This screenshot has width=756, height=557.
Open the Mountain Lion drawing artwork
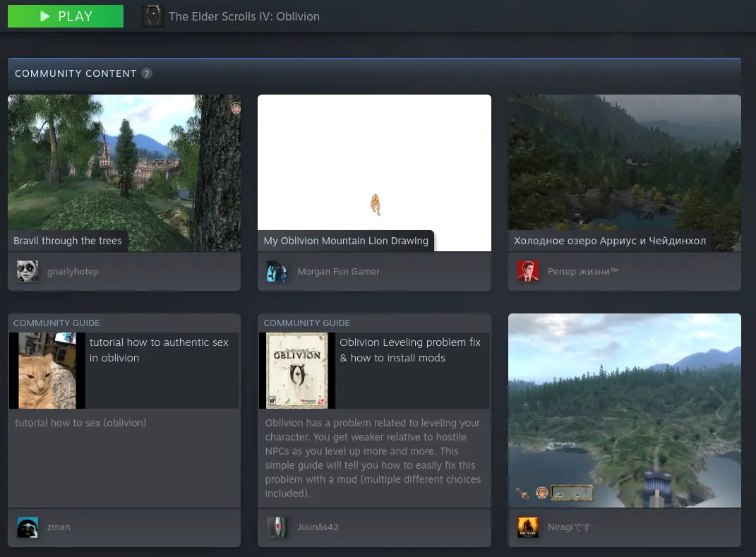pos(375,173)
